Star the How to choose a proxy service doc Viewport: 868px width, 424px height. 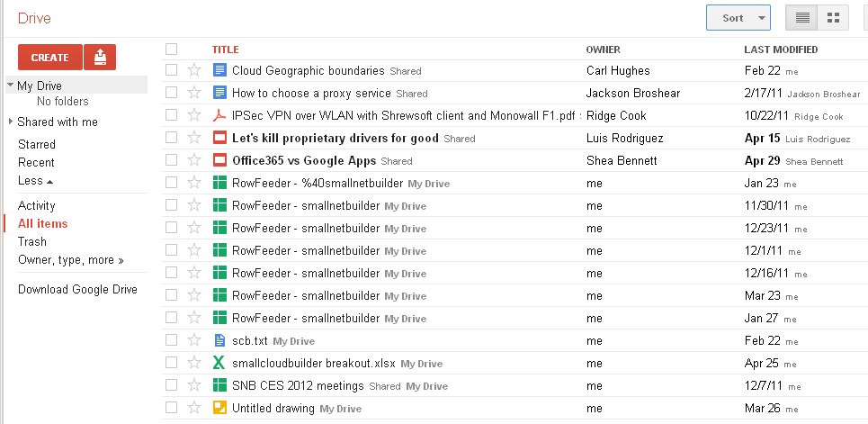(193, 93)
